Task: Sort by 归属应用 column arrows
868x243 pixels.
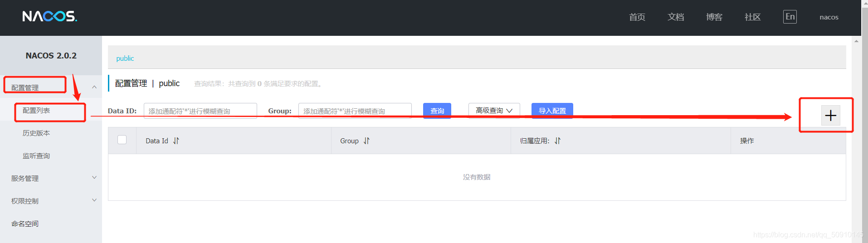Action: [x=557, y=141]
